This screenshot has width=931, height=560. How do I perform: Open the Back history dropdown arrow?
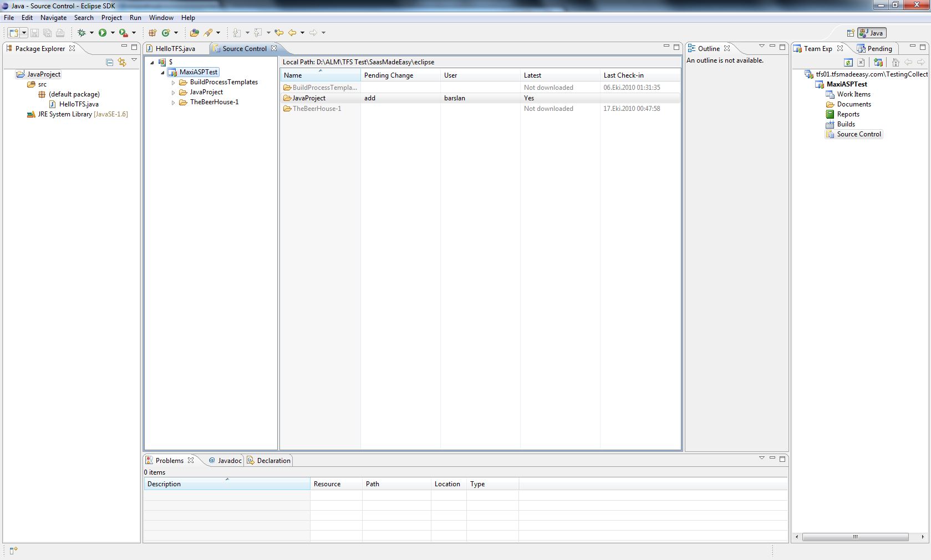(x=302, y=33)
